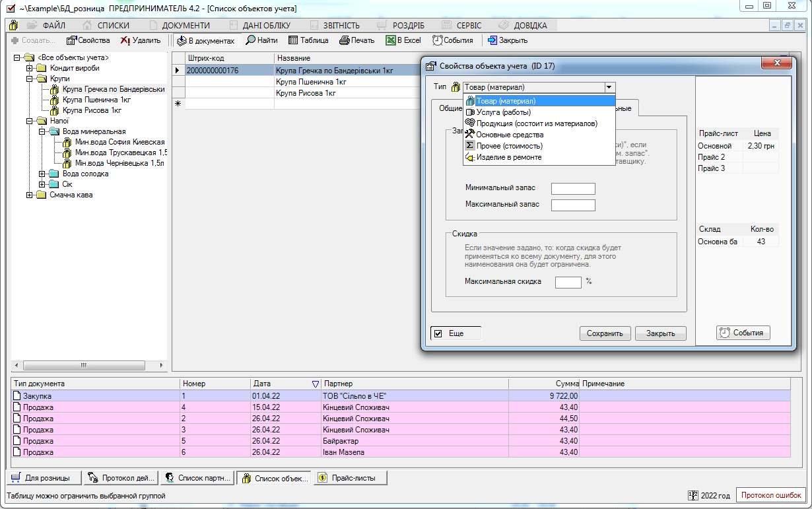Choose Услуга (работы) type option
The image size is (812, 509).
[539, 112]
